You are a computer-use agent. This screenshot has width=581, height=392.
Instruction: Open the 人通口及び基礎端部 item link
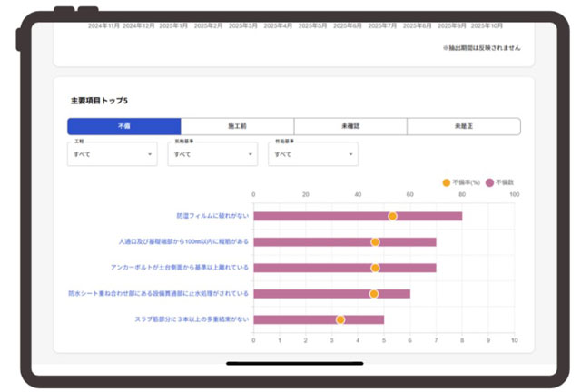tap(183, 241)
